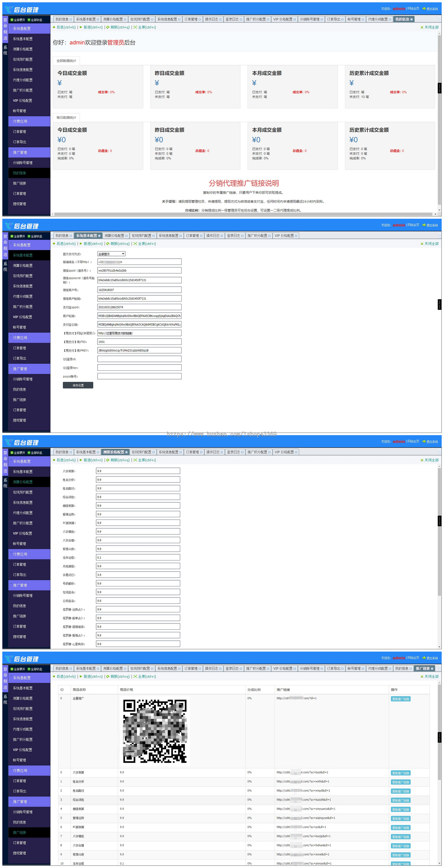This screenshot has width=444, height=868.
Task: Click Refresh (刷新) icon in 推广链接 window
Action: 108,677
